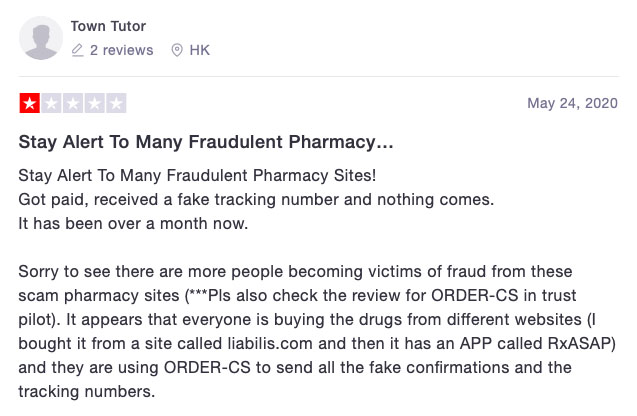The height and width of the screenshot is (416, 637).
Task: Click the first line of review body text
Action: coord(197,176)
